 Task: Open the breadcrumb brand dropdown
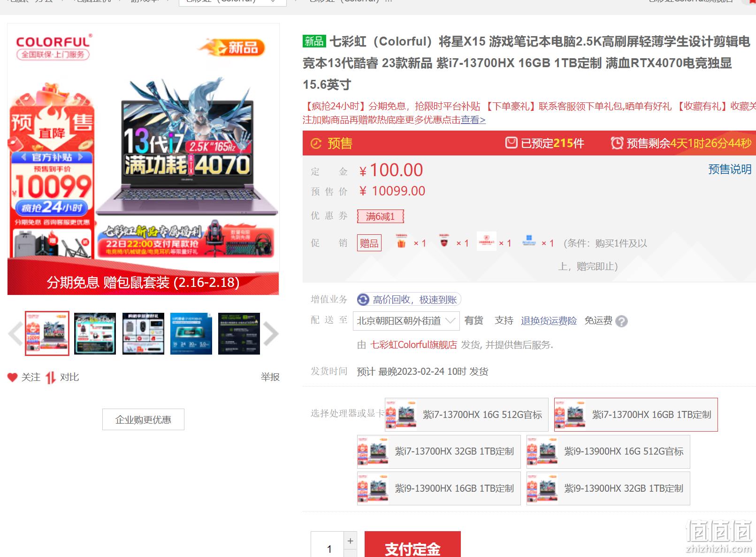[233, 2]
